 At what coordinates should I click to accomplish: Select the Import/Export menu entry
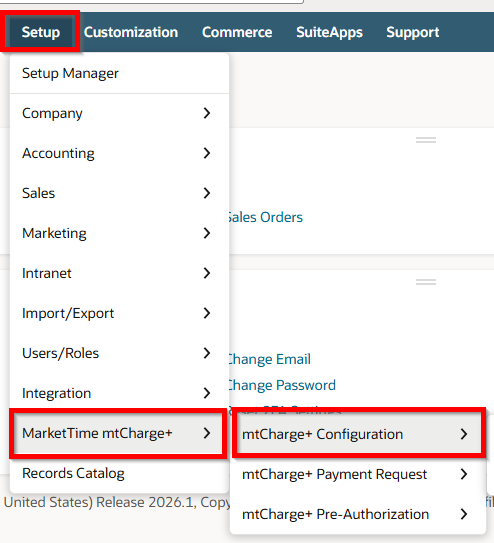tap(119, 313)
